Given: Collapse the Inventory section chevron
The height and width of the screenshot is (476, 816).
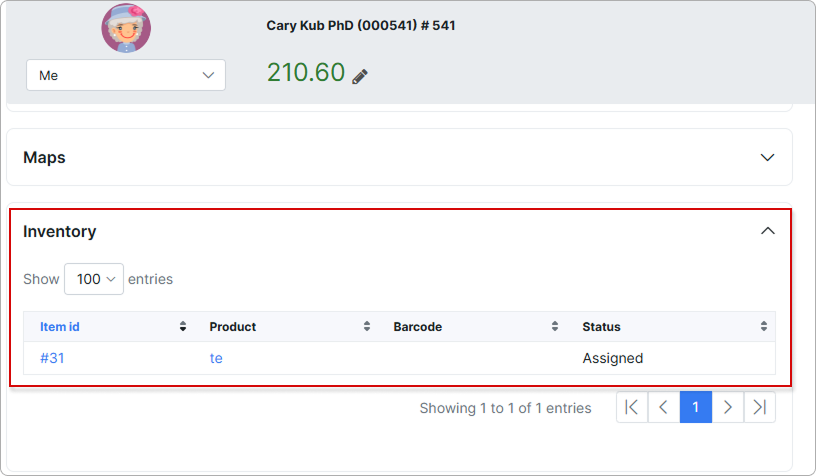Looking at the screenshot, I should pos(767,231).
